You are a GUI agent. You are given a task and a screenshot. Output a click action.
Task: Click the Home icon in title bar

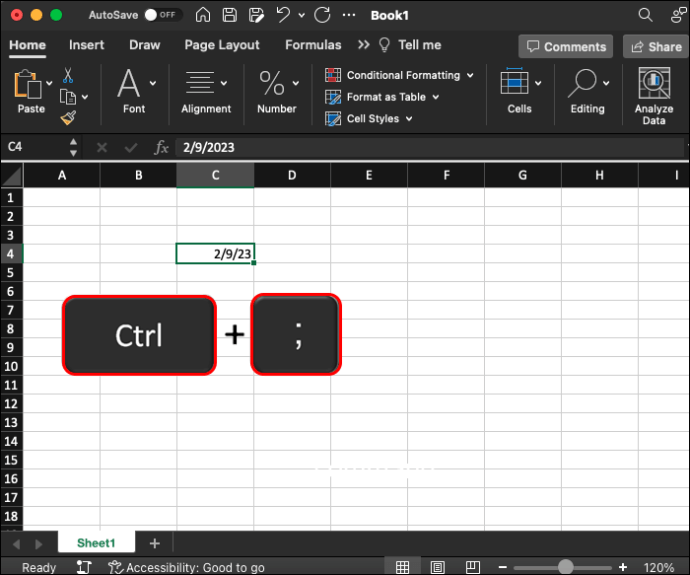tap(203, 15)
